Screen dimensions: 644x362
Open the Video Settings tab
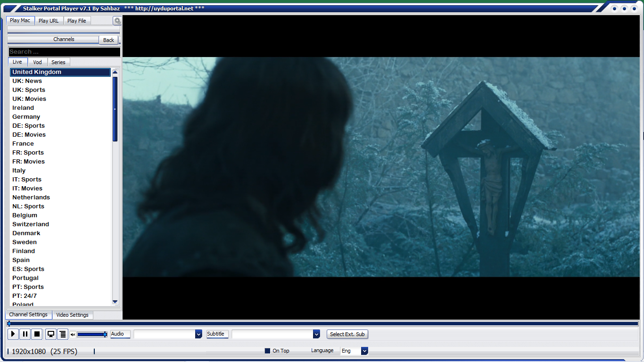[x=72, y=315]
